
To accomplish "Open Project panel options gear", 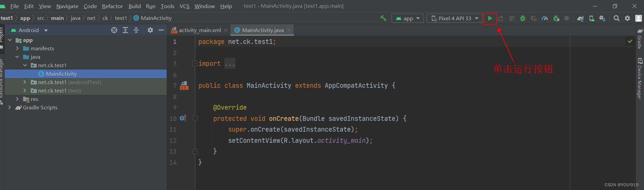I will 150,30.
